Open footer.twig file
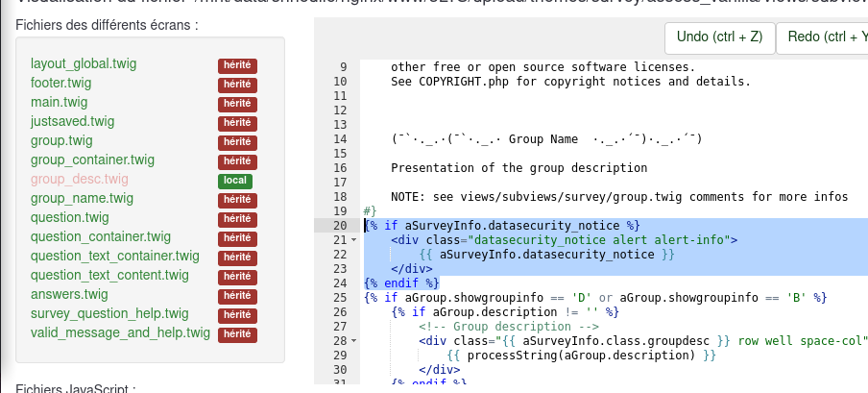 pos(60,84)
